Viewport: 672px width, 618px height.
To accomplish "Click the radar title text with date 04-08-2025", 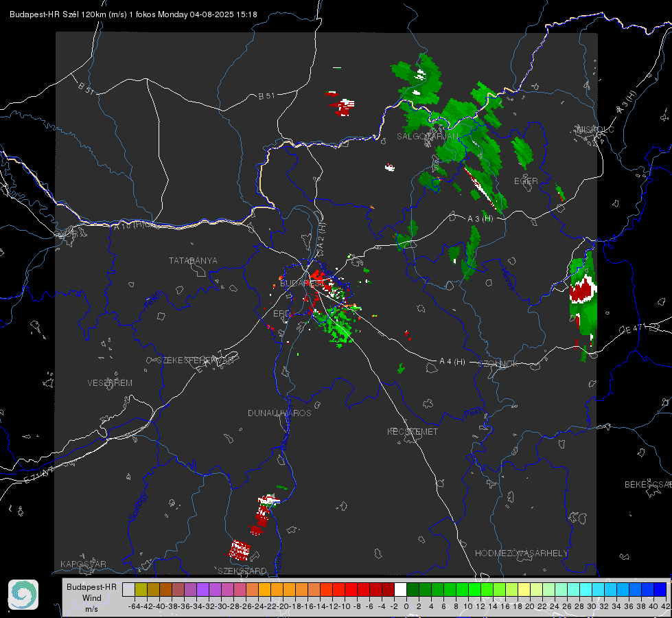I will point(133,14).
